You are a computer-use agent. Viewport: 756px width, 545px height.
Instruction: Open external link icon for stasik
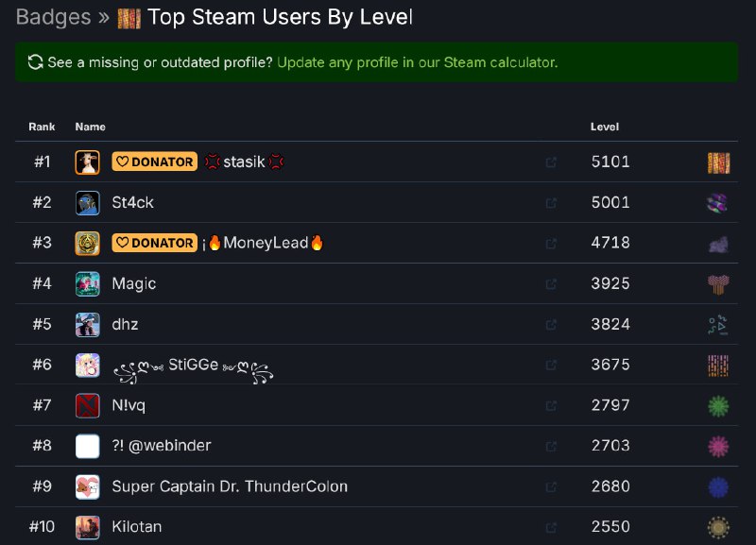click(551, 162)
